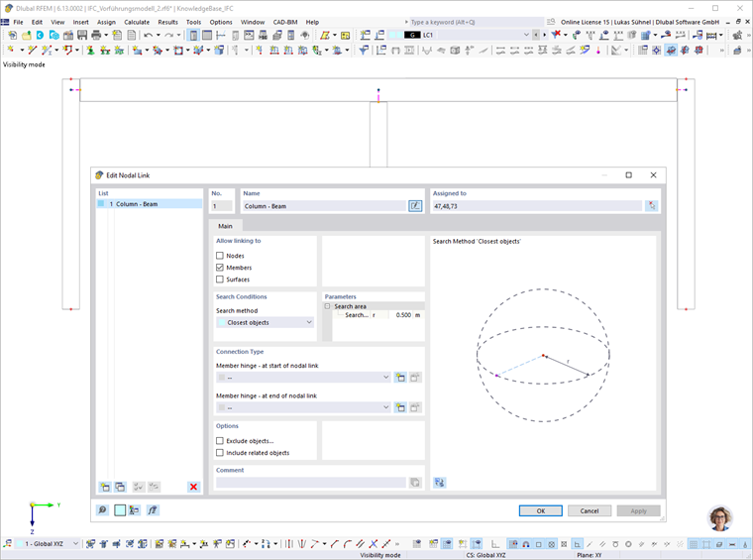
Task: Click the Comment input field
Action: 311,483
